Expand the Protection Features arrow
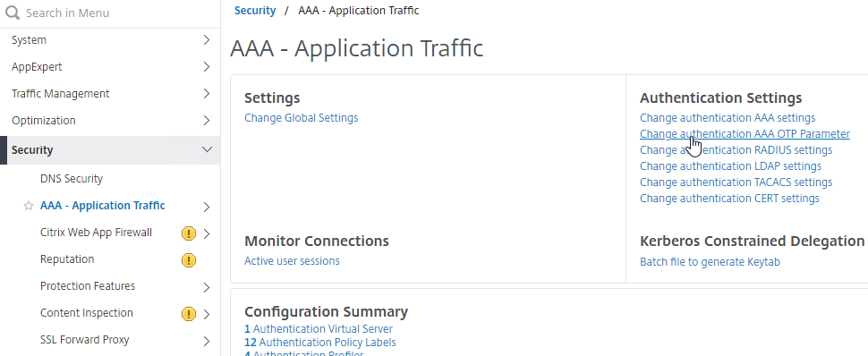Viewport: 868px width, 356px height. point(207,287)
